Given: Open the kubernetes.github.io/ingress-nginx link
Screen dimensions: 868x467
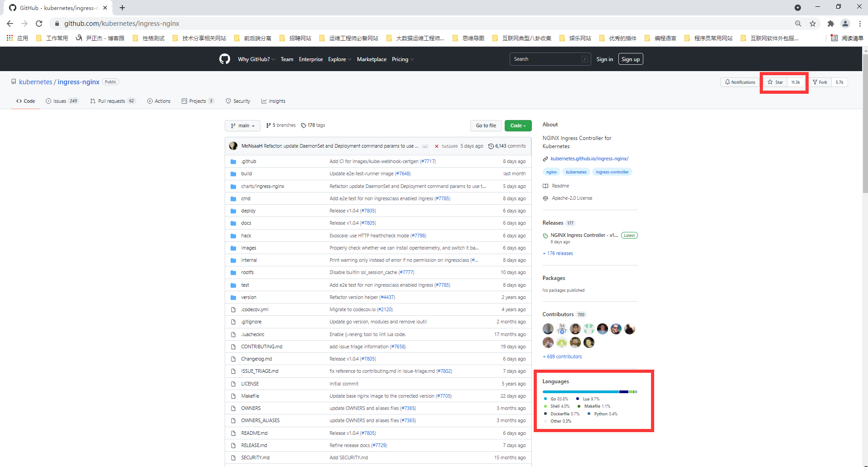Looking at the screenshot, I should (589, 159).
